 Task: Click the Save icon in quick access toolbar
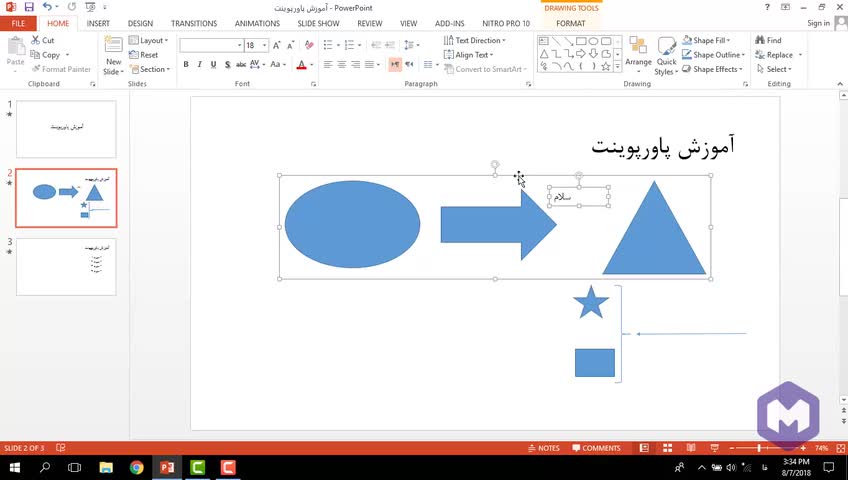point(29,7)
